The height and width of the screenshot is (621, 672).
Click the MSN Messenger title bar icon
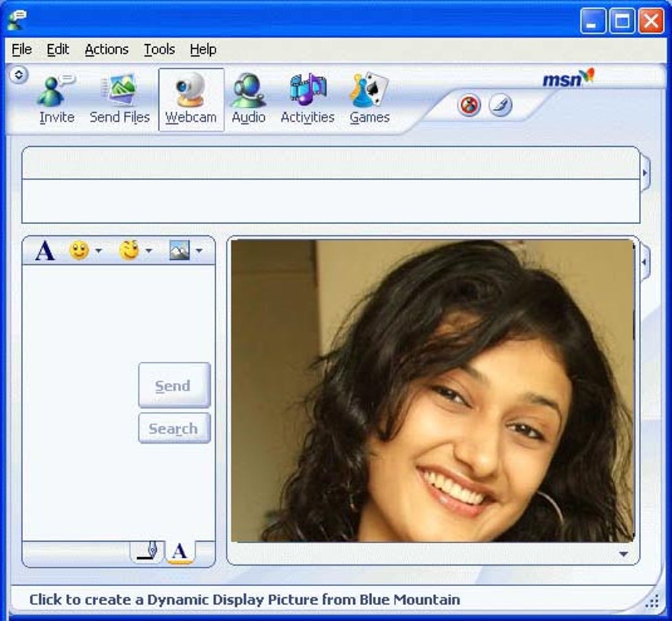(17, 20)
